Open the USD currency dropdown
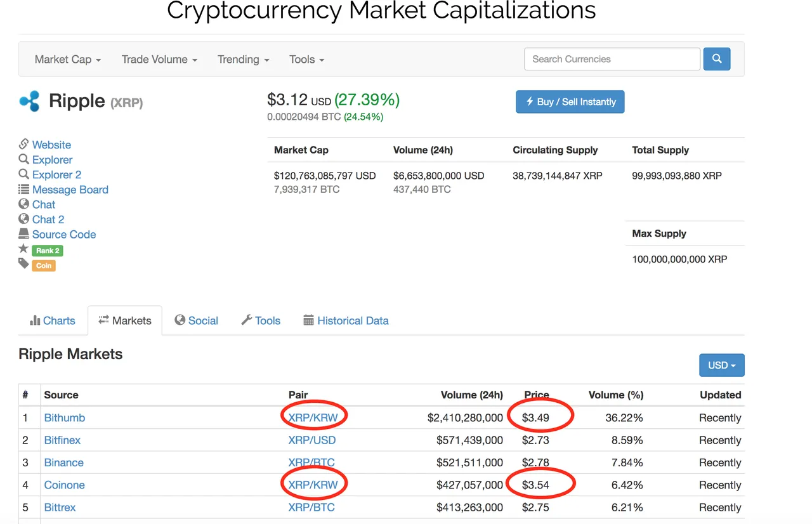The height and width of the screenshot is (524, 812). [x=722, y=365]
